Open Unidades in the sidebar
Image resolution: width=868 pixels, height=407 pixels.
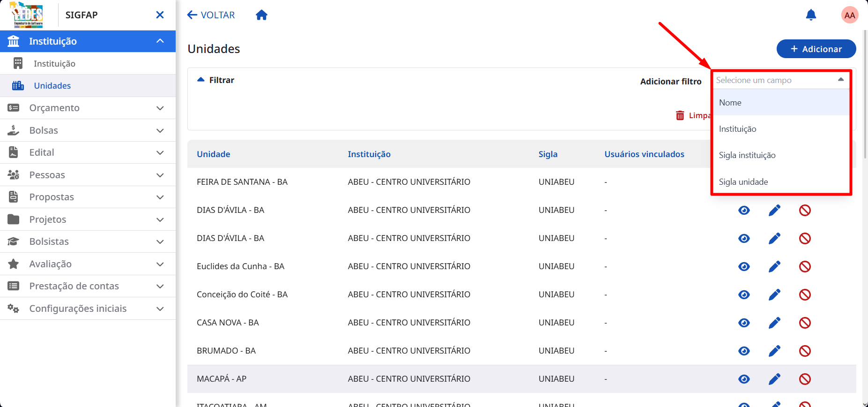click(88, 85)
